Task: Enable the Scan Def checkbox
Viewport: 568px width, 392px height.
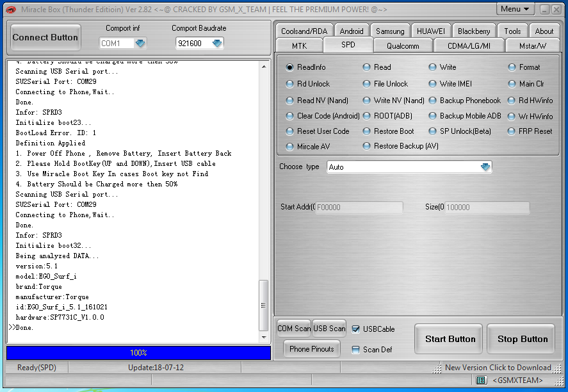Action: [356, 350]
